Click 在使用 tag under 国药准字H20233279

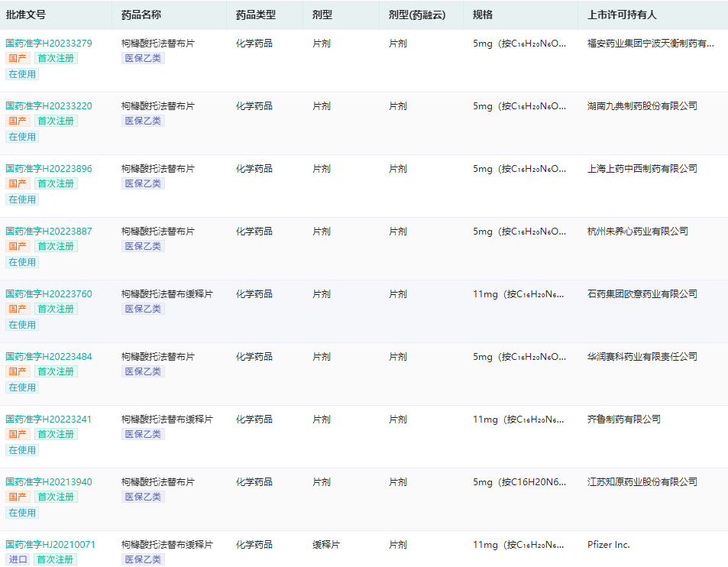click(x=22, y=74)
